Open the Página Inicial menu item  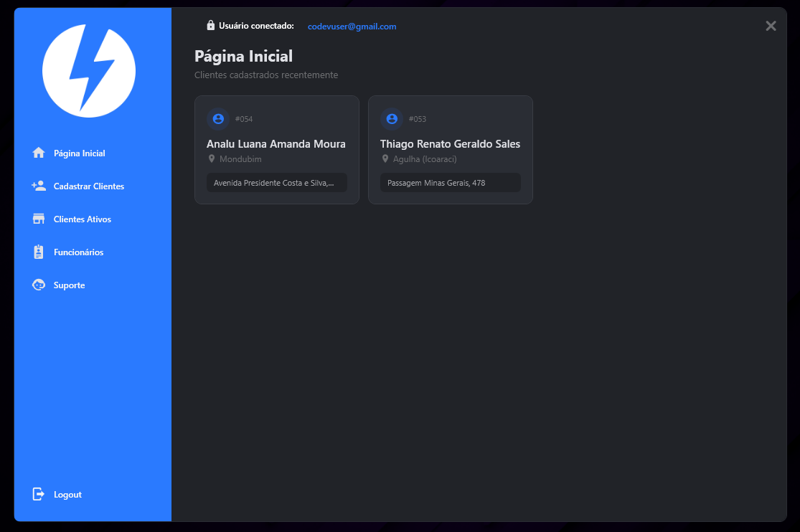tap(79, 153)
